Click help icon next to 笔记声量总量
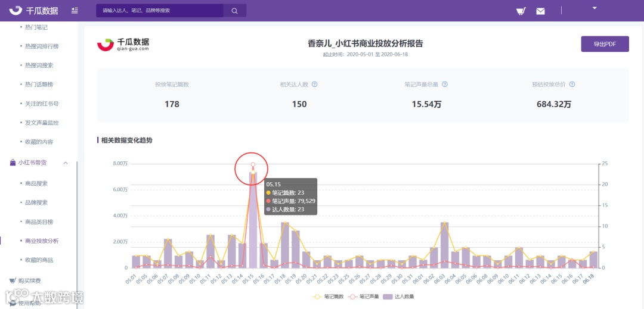Screen dimensions: 644x309 pyautogui.click(x=444, y=85)
